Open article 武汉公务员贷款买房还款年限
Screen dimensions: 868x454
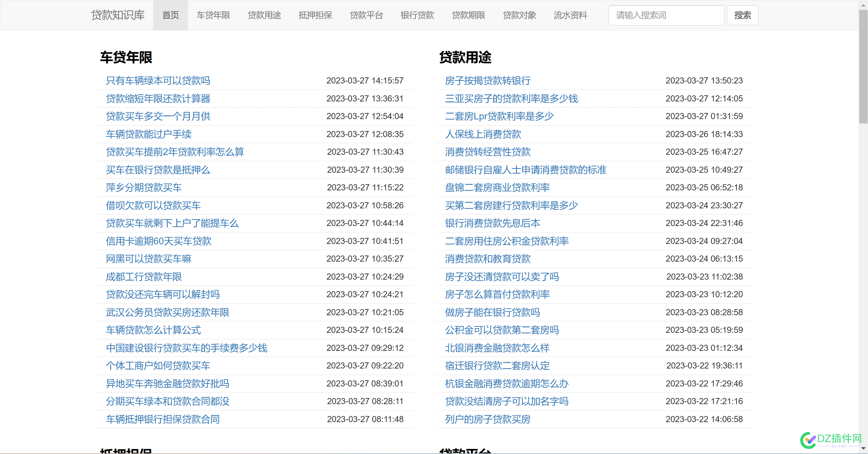(x=167, y=313)
